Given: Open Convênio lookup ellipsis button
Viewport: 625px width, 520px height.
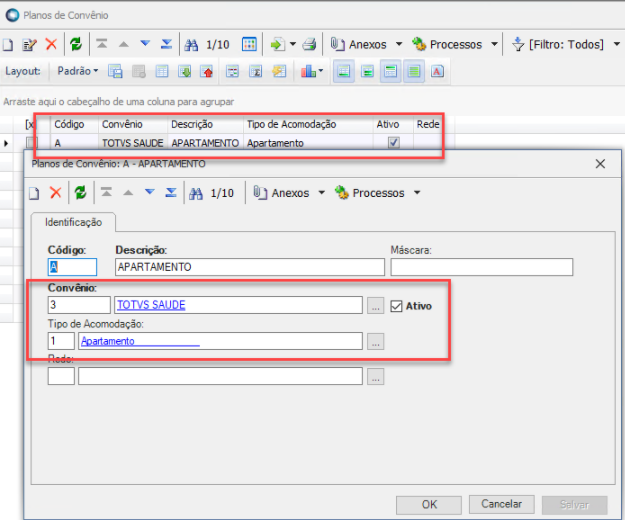Looking at the screenshot, I should click(375, 306).
